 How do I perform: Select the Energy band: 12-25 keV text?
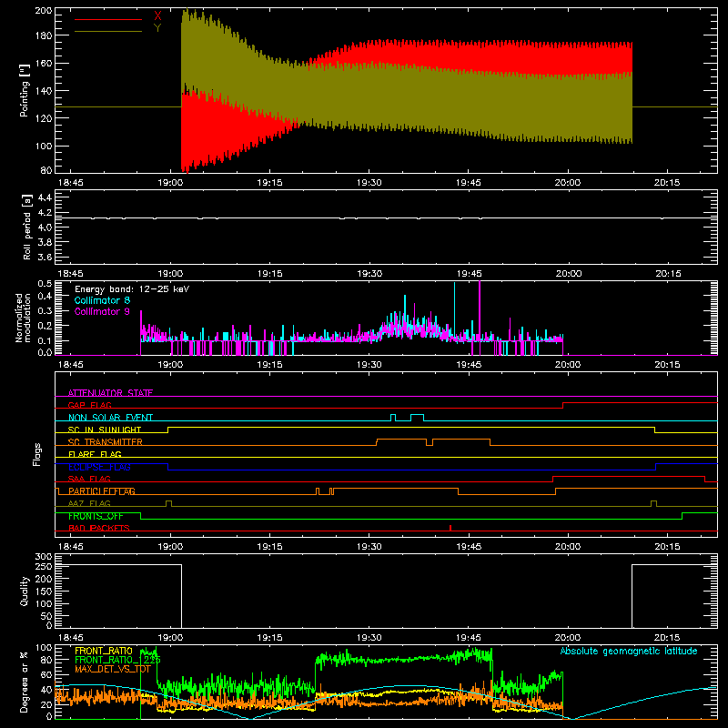132,289
